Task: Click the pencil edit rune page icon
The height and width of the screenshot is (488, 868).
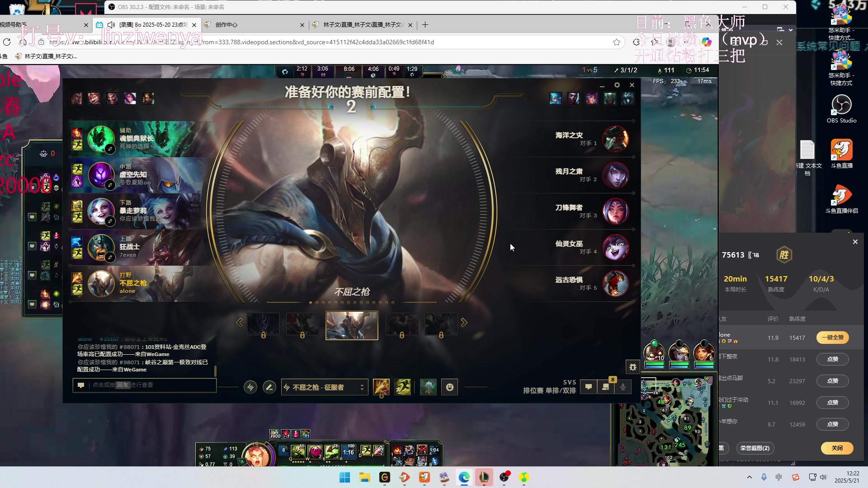Action: coord(269,387)
